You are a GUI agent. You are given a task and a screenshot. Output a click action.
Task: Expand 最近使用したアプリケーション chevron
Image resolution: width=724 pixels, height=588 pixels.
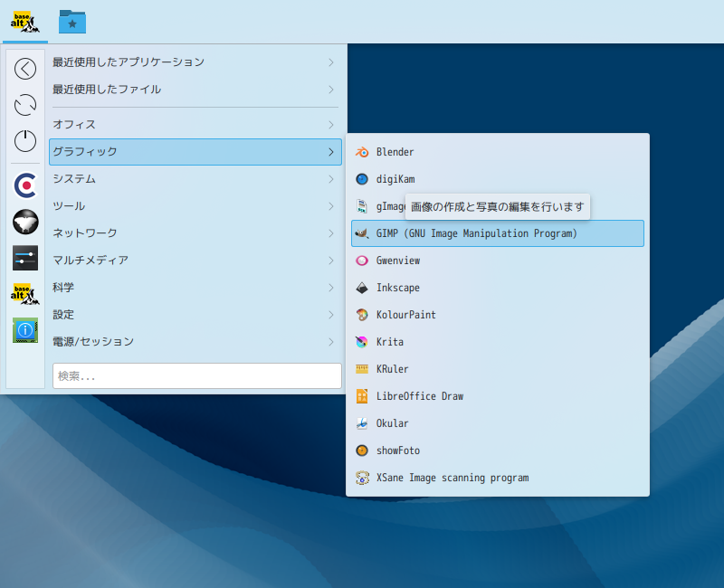(331, 62)
